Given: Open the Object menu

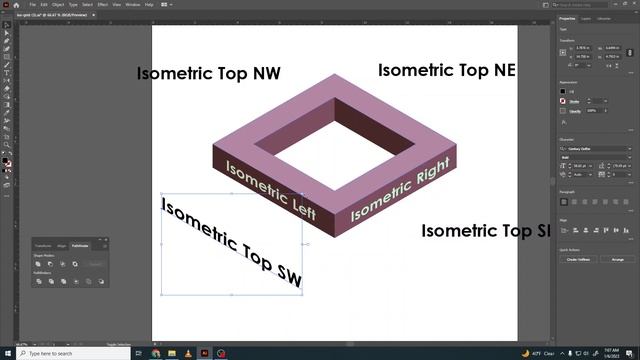Looking at the screenshot, I should (x=58, y=4).
